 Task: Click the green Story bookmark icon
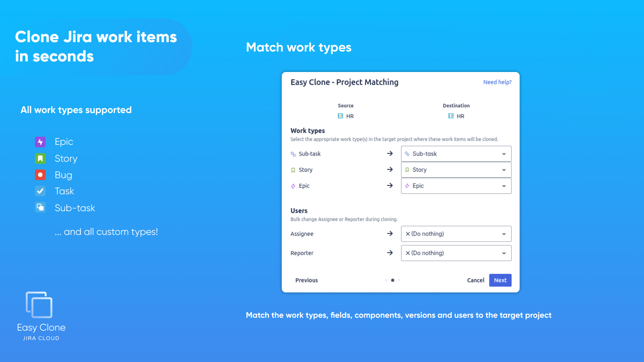(x=40, y=158)
